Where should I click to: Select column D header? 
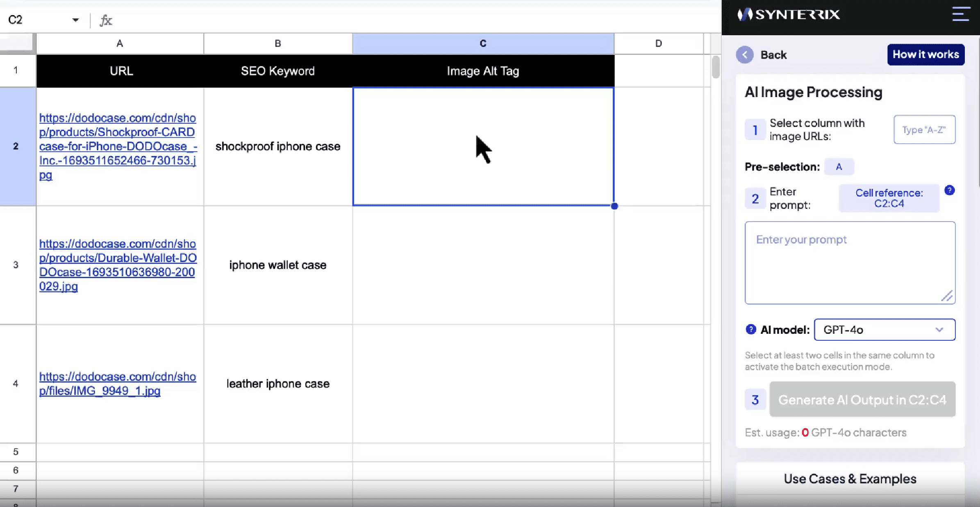pyautogui.click(x=659, y=43)
